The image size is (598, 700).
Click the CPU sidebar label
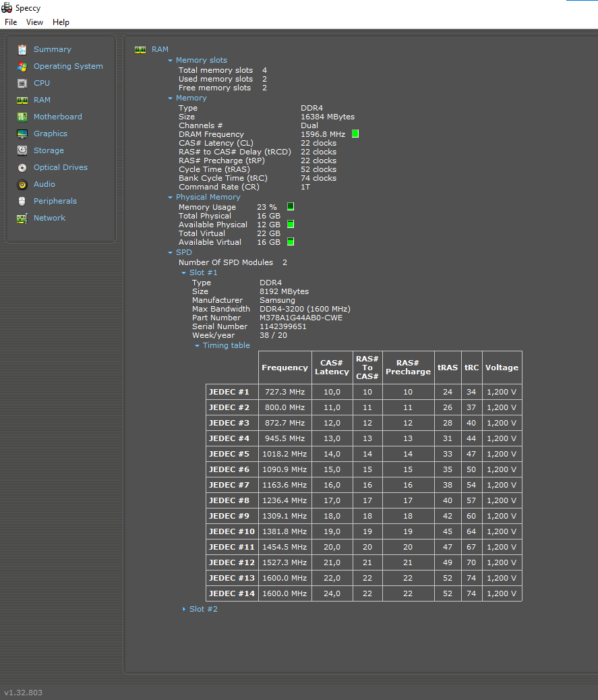[42, 83]
